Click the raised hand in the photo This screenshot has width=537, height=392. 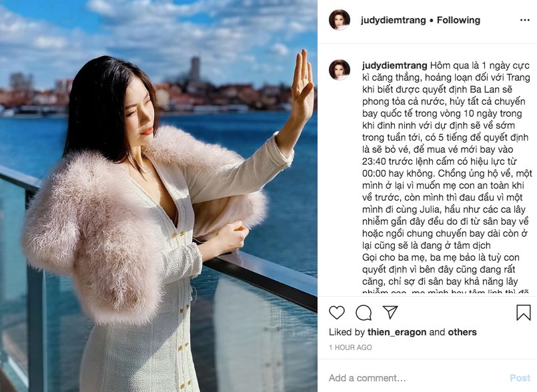pos(302,87)
